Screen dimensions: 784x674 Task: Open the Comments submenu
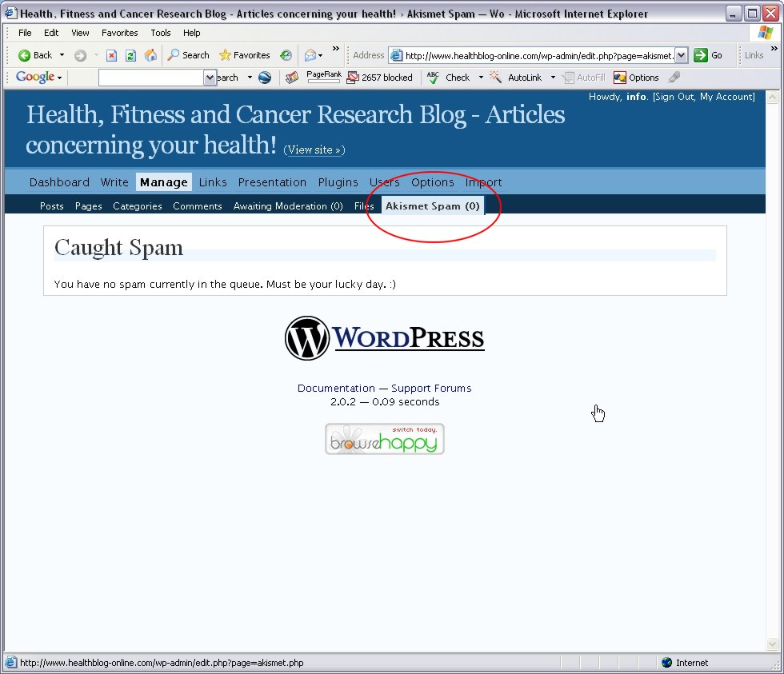198,205
